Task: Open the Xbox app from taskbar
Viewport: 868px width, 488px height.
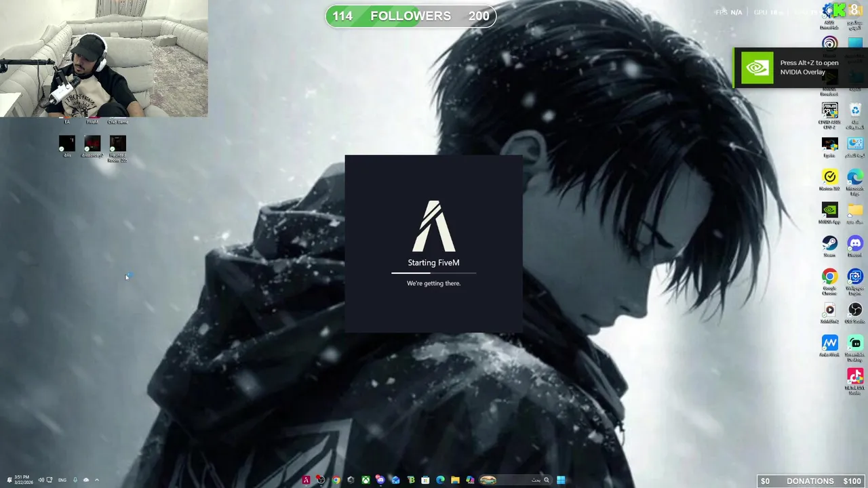Action: point(366,480)
